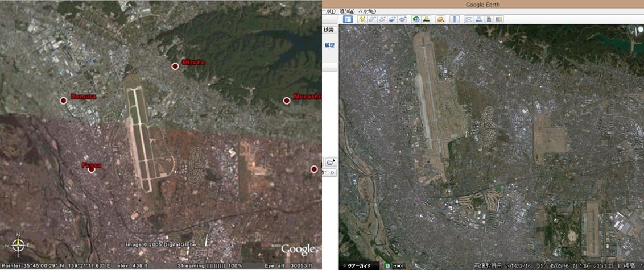Print the current view
This screenshot has width=644, height=270.
pyautogui.click(x=479, y=19)
